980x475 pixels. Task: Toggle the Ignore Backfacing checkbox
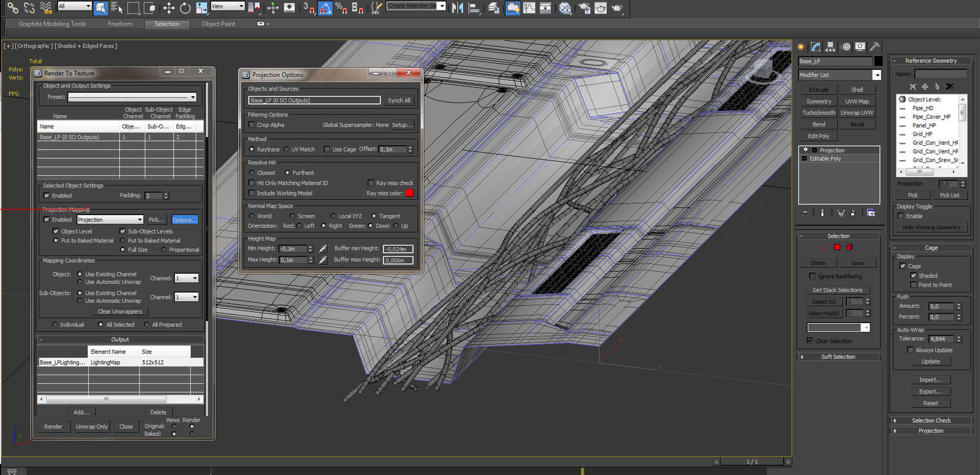click(x=813, y=276)
